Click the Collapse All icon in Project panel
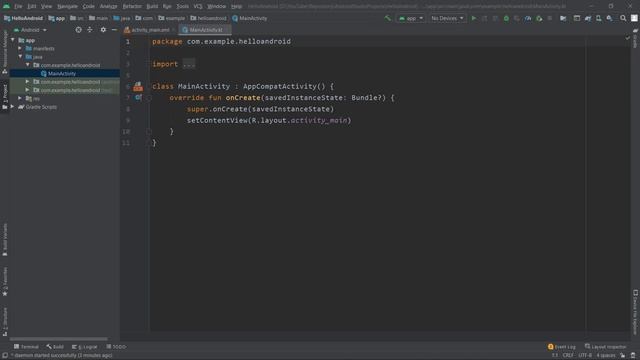Viewport: 640px width, 360px height. [x=90, y=30]
